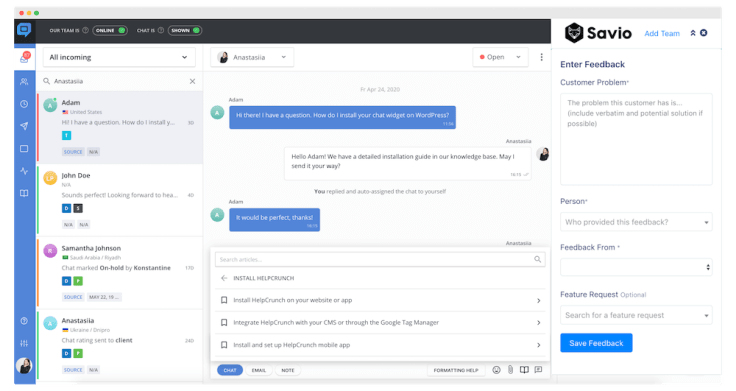
Task: Switch to the NOTE tab
Action: pyautogui.click(x=288, y=370)
